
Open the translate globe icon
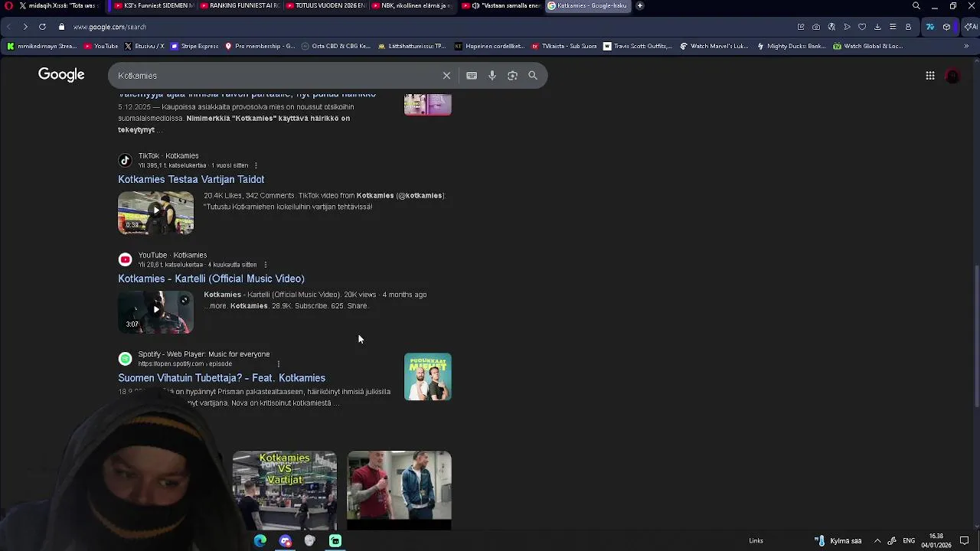coord(831,27)
